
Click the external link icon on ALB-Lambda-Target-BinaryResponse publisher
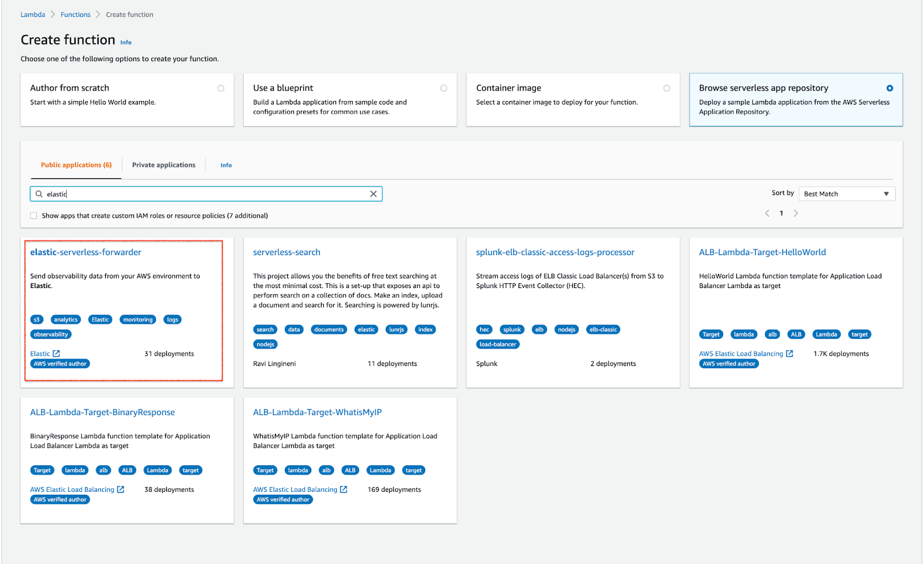click(122, 489)
